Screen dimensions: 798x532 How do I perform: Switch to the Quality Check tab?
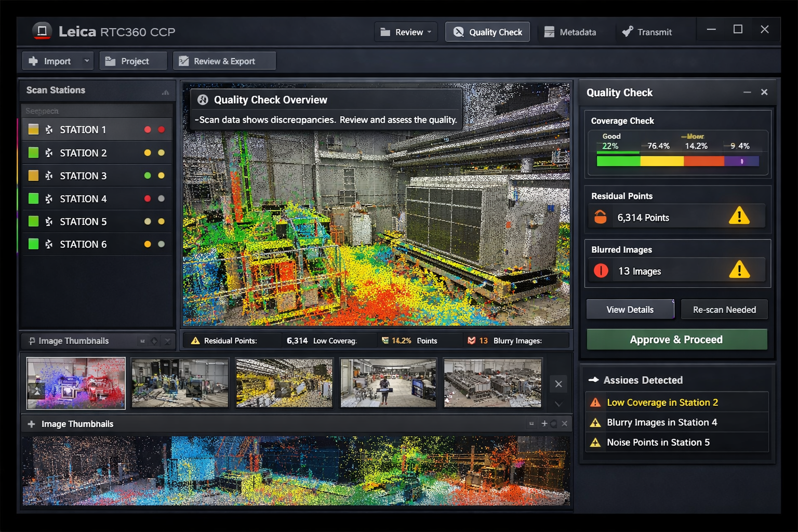pos(487,32)
